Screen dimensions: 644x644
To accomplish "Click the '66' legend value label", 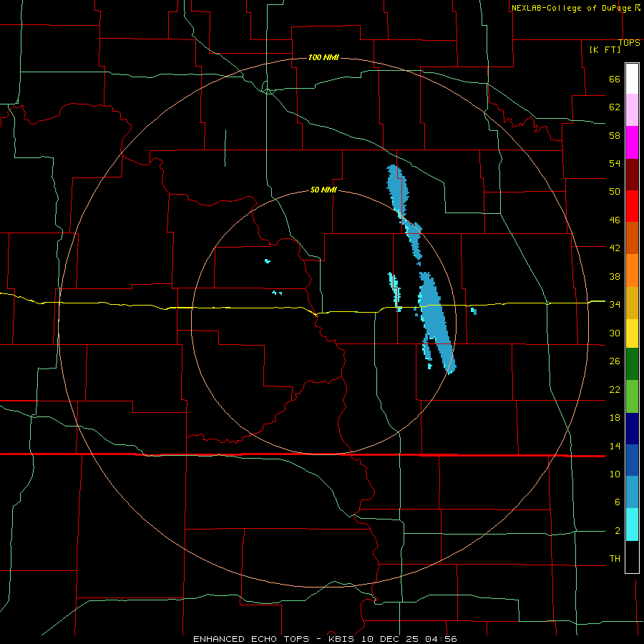I will pos(615,79).
